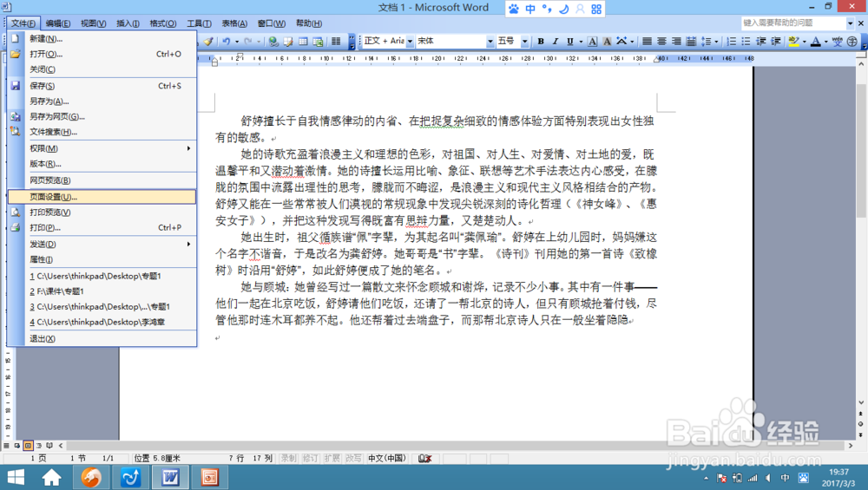Image resolution: width=868 pixels, height=490 pixels.
Task: Apply distributed alignment
Action: [x=691, y=42]
